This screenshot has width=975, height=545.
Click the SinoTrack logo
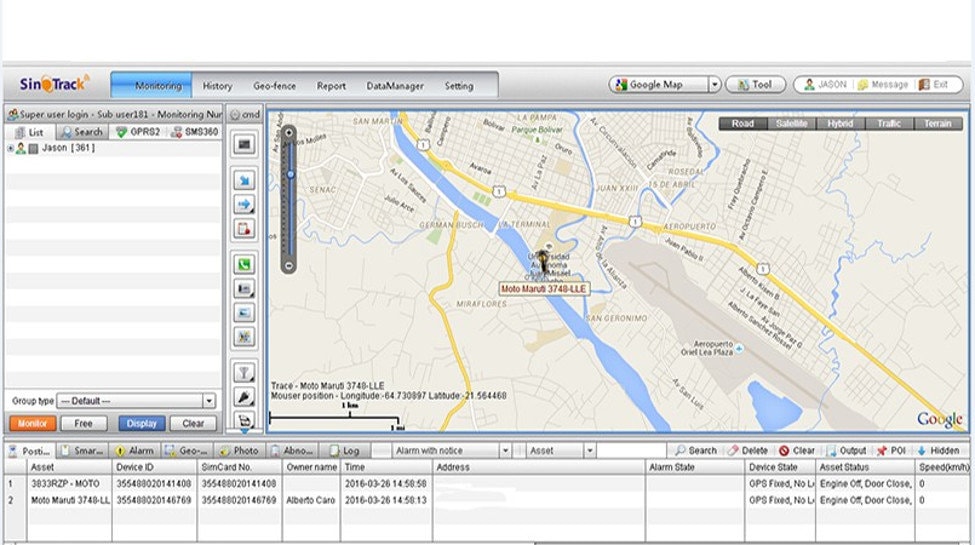point(54,84)
